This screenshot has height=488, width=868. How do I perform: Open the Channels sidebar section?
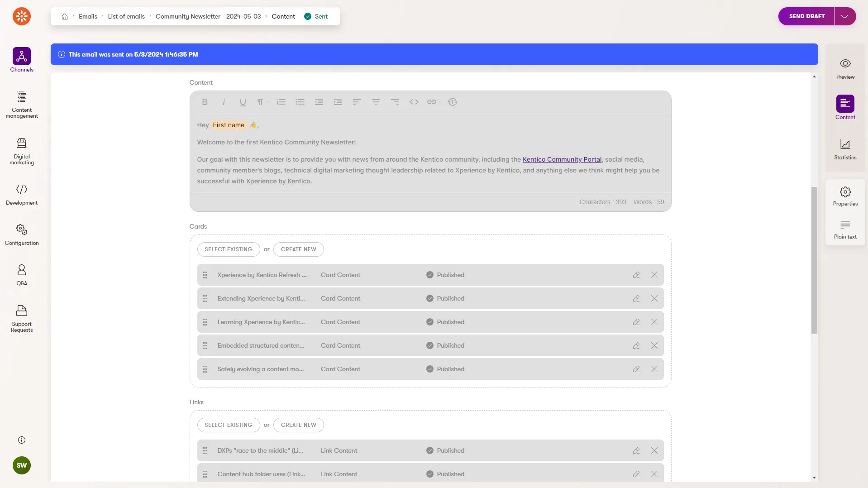(x=22, y=60)
